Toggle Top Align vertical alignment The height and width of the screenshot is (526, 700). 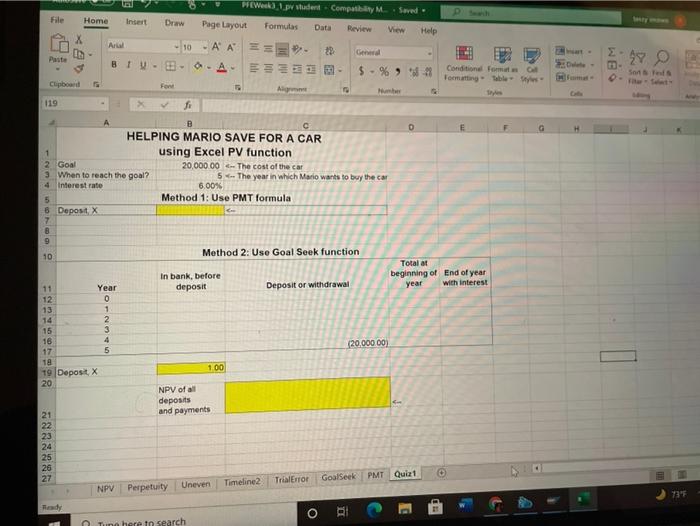click(x=254, y=47)
